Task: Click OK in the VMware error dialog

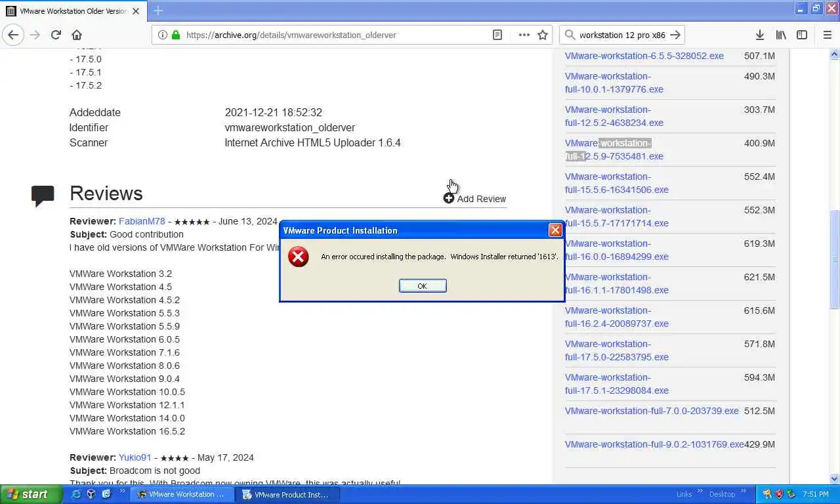Action: pyautogui.click(x=423, y=285)
